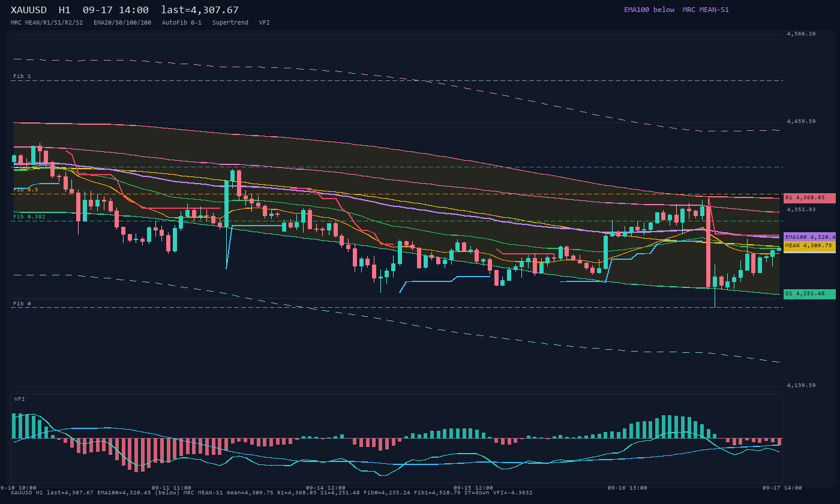The width and height of the screenshot is (840, 504).
Task: Click the green 'Fib 0.382' level label
Action: pyautogui.click(x=29, y=217)
